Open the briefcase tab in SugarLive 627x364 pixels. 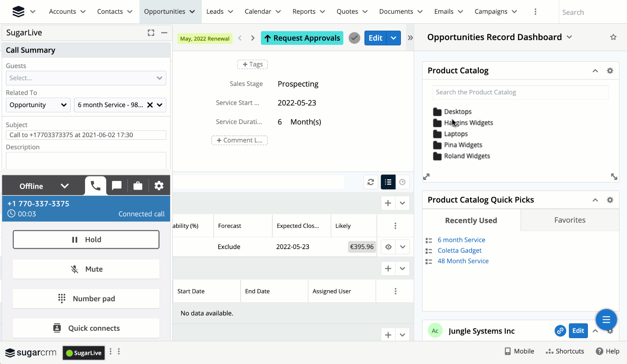coord(138,186)
